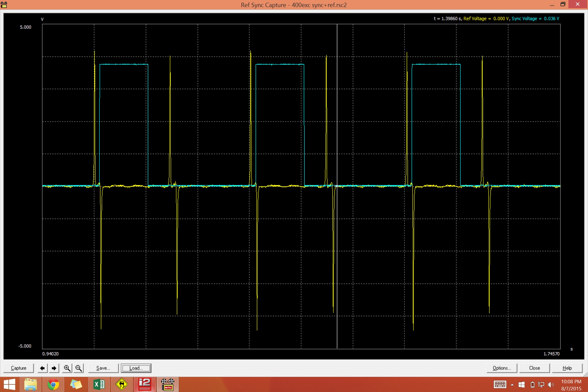Show hidden system tray icons
Viewport: 588px width, 392px height.
click(512, 385)
